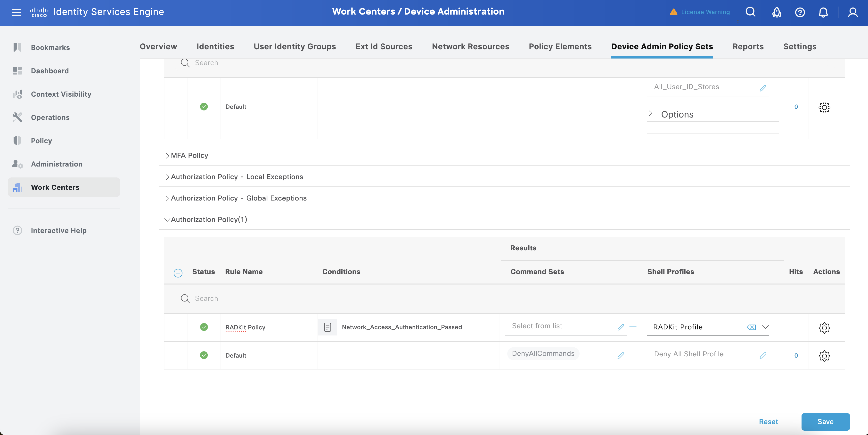Switch to the Overview tab
Image resolution: width=868 pixels, height=435 pixels.
tap(158, 47)
